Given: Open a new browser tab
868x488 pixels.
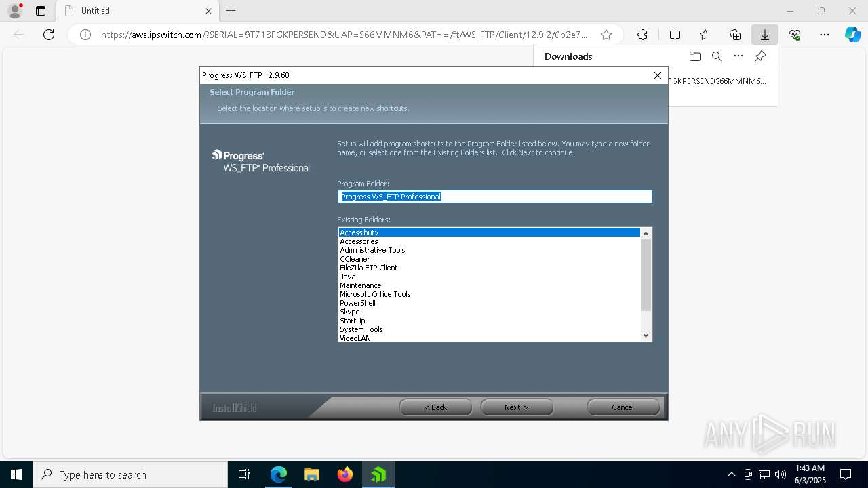Looking at the screenshot, I should click(x=231, y=11).
